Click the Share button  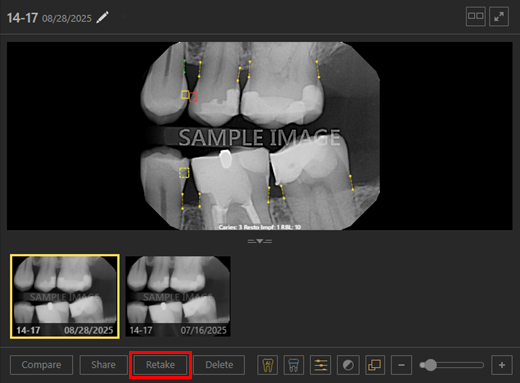point(103,365)
